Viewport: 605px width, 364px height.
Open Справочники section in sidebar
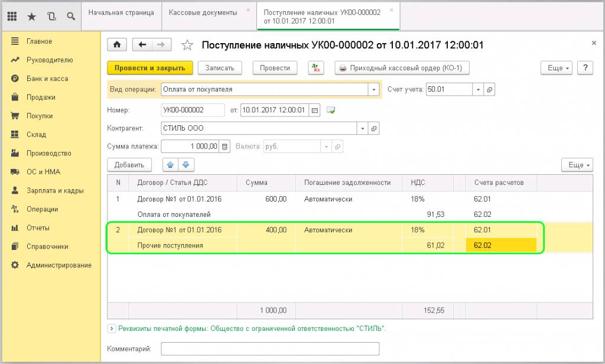(x=47, y=246)
